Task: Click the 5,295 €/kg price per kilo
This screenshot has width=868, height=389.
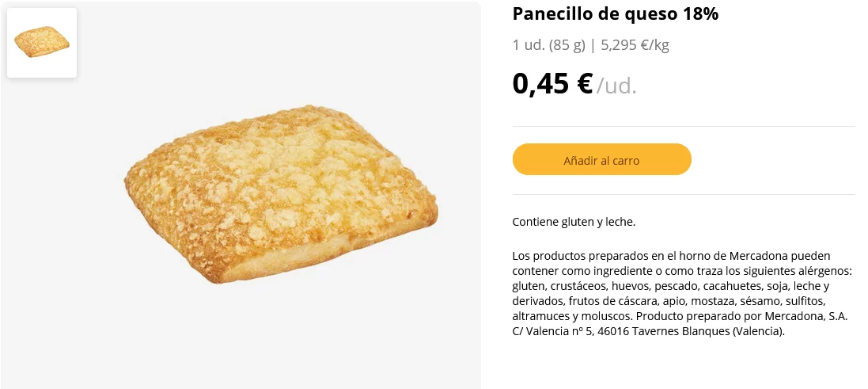Action: pos(635,45)
